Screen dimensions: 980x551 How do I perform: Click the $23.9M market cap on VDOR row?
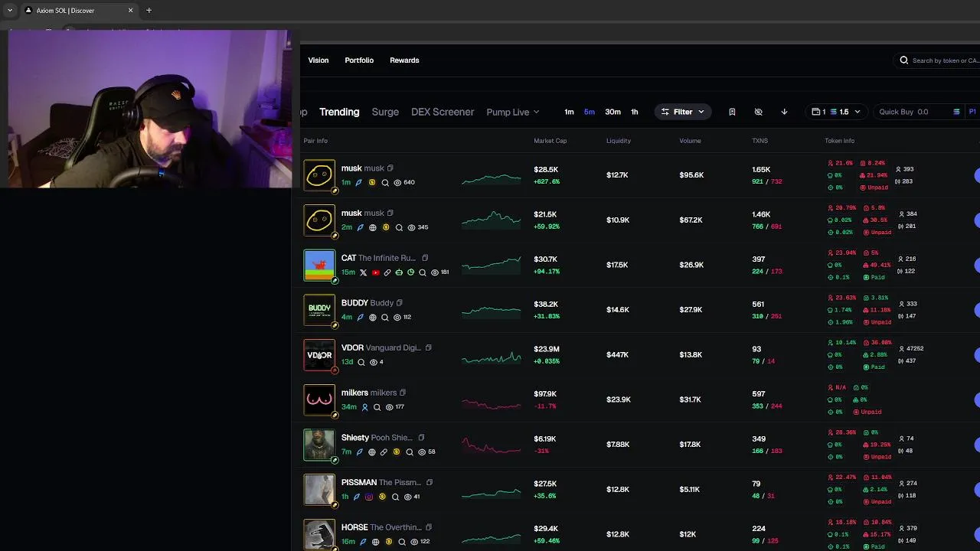click(547, 349)
